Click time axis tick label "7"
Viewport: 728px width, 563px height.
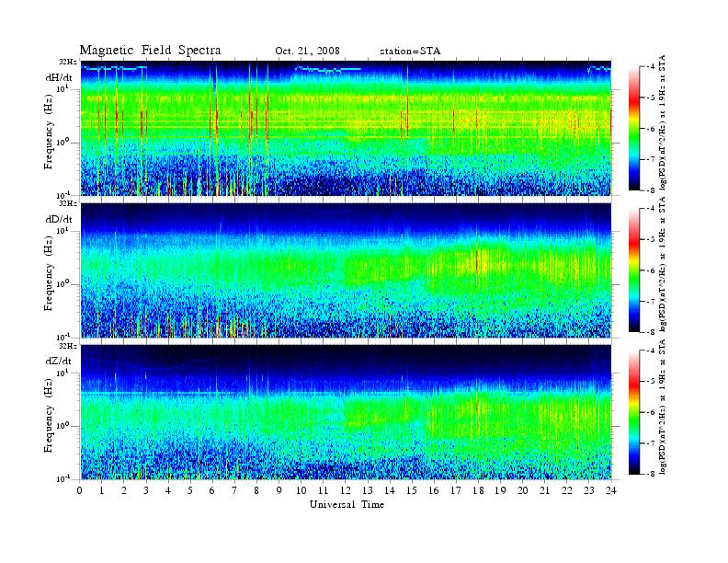click(234, 490)
